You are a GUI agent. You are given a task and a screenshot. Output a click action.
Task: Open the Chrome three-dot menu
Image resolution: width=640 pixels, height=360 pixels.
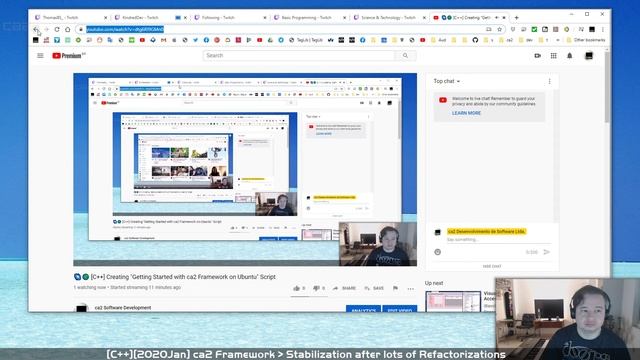602,29
